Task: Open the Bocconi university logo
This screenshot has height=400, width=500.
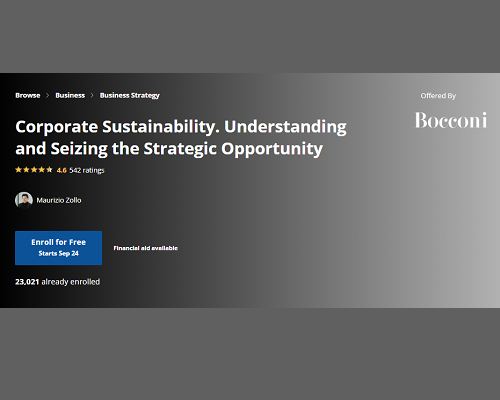Action: tap(451, 120)
